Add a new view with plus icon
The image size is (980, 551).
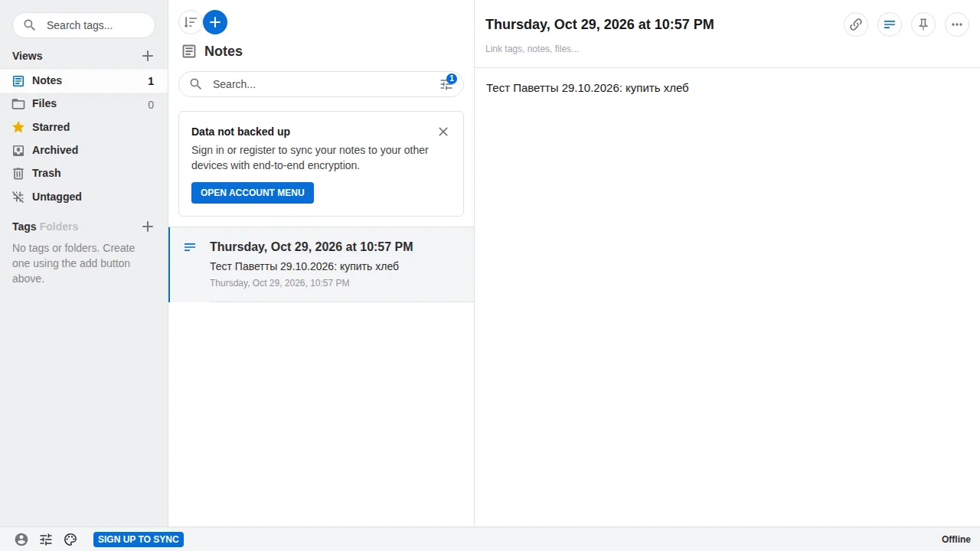[148, 56]
